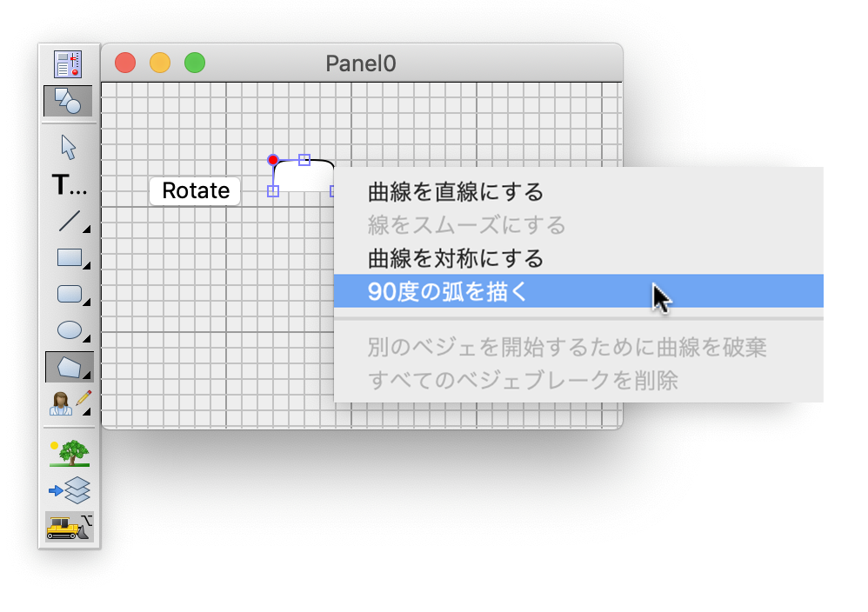Open the user shapes pencil tool
868x612 pixels.
coord(69,402)
